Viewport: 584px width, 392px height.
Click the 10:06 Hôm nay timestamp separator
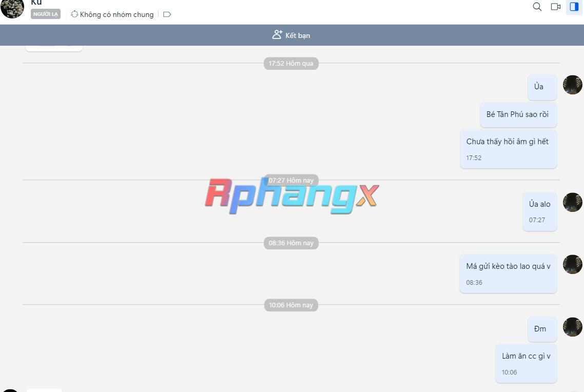click(291, 305)
